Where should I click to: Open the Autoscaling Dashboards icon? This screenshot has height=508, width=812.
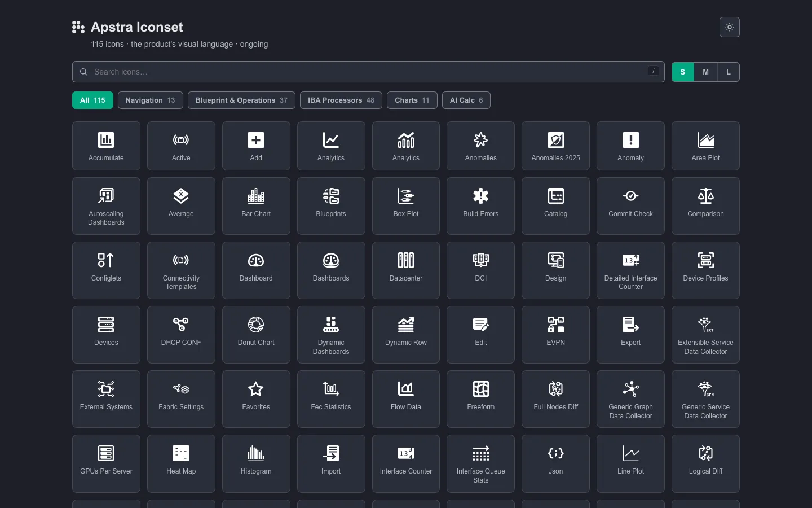coord(106,206)
